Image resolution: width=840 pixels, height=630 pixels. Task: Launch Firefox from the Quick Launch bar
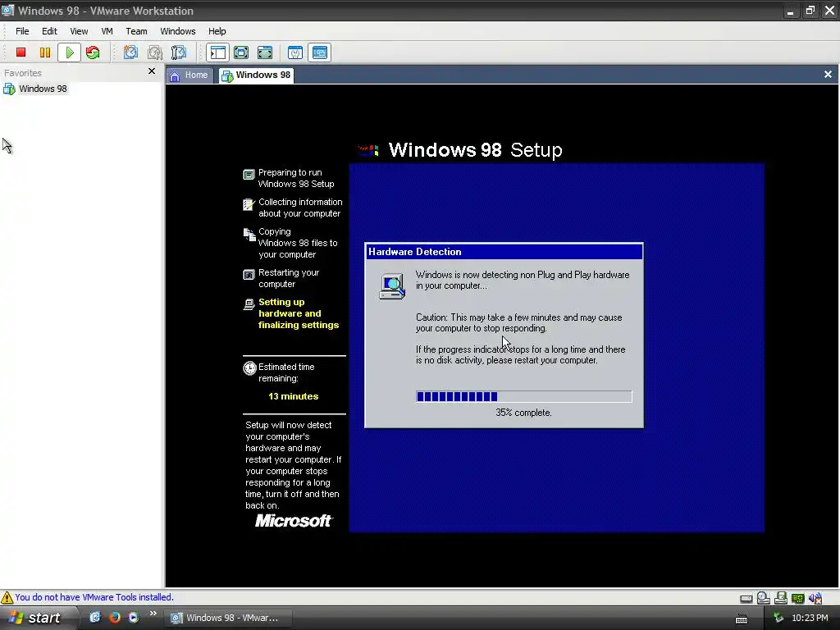point(115,618)
